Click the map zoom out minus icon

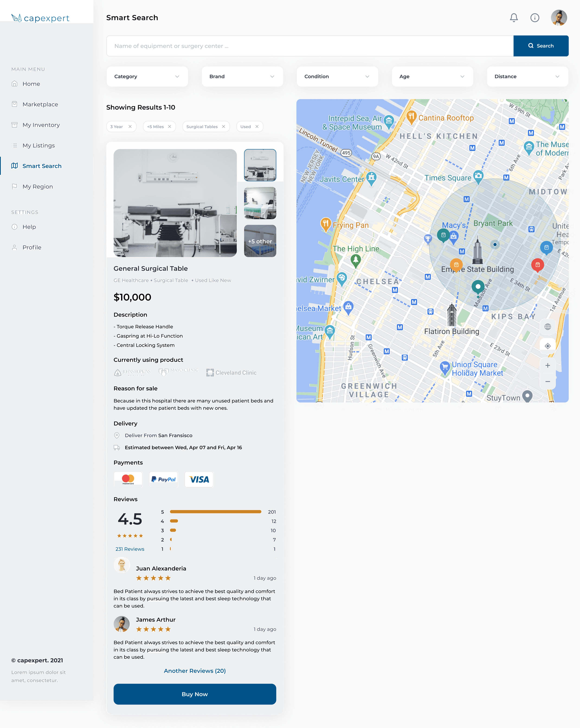tap(547, 382)
